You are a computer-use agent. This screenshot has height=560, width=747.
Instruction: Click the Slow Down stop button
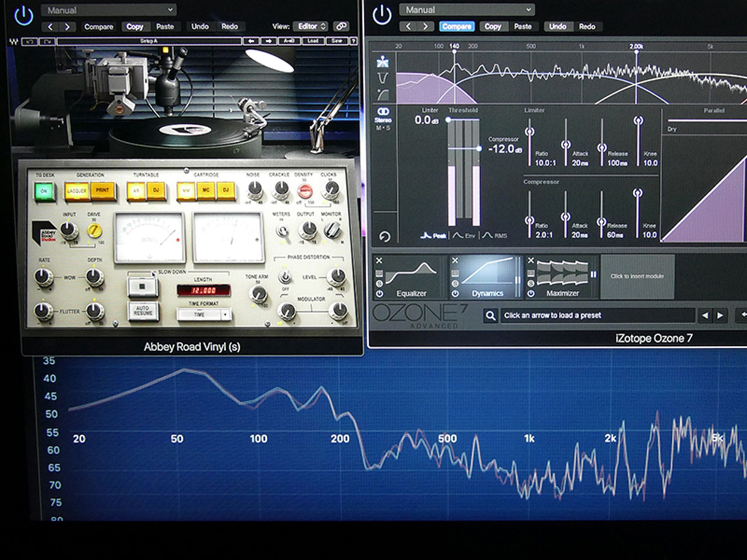click(x=142, y=287)
